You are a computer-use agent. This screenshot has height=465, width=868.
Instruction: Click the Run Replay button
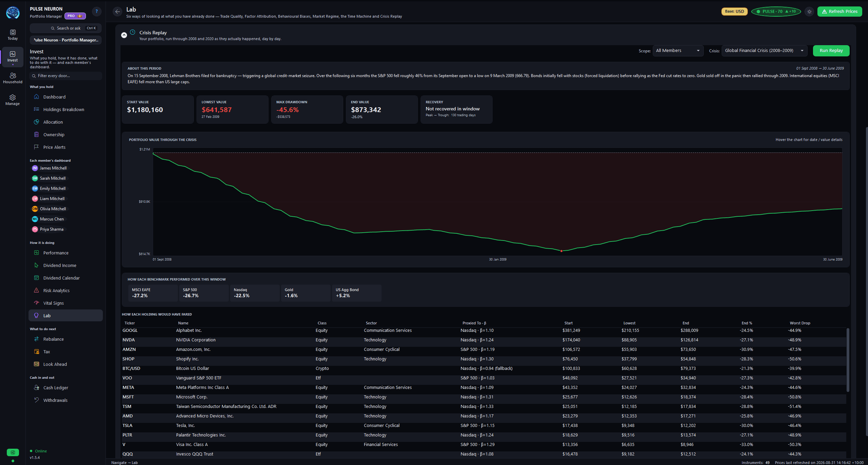pos(831,51)
